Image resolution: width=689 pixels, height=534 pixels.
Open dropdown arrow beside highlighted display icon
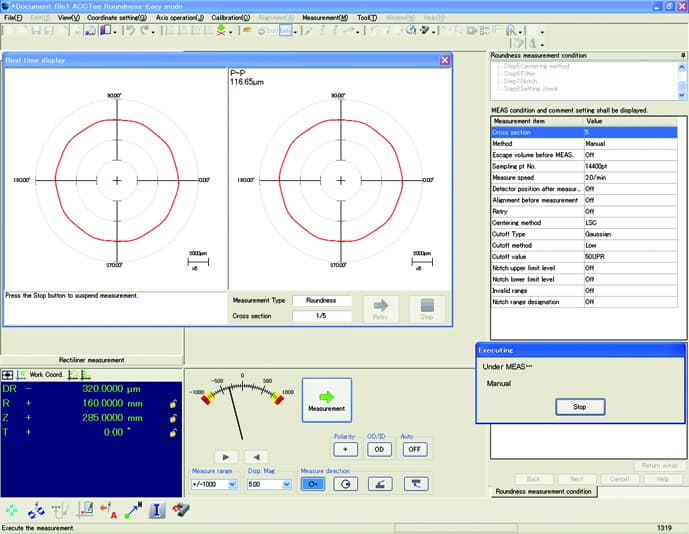click(x=295, y=32)
